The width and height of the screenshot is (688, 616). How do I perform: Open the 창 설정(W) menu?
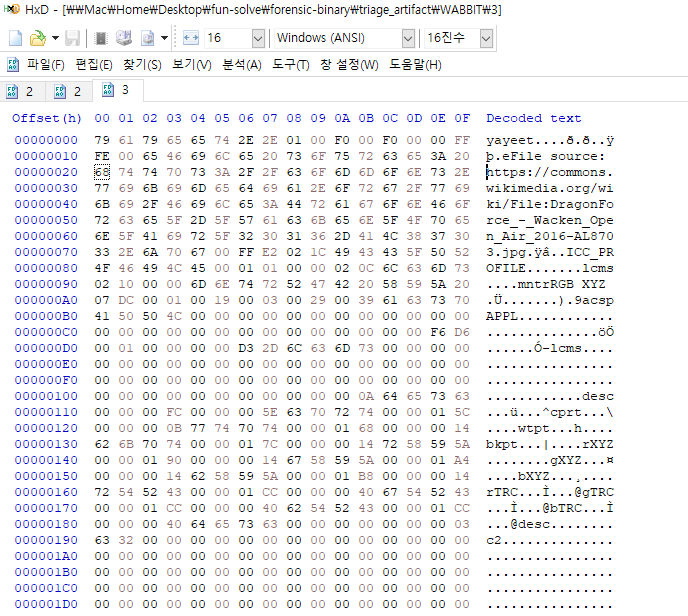coord(349,65)
